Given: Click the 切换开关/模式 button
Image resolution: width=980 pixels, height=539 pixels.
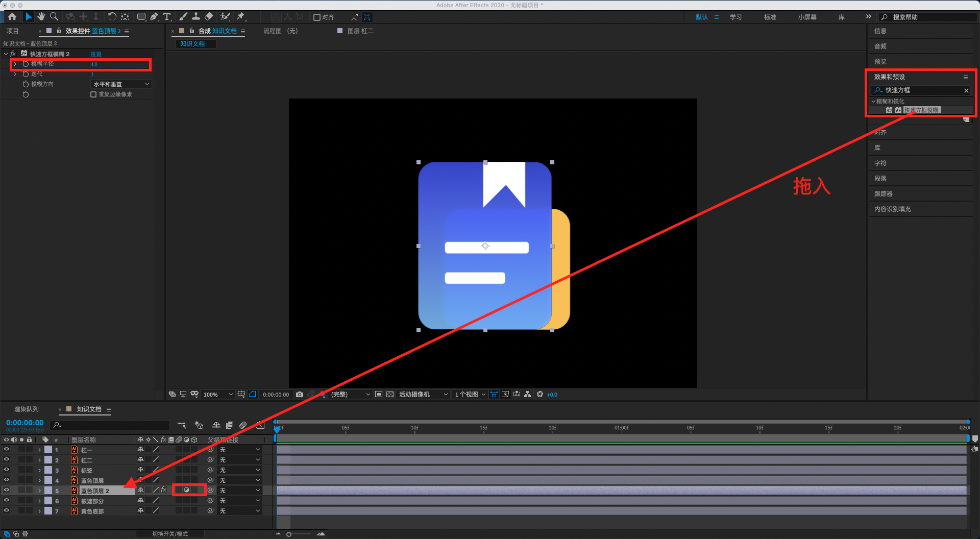Looking at the screenshot, I should coord(170,534).
